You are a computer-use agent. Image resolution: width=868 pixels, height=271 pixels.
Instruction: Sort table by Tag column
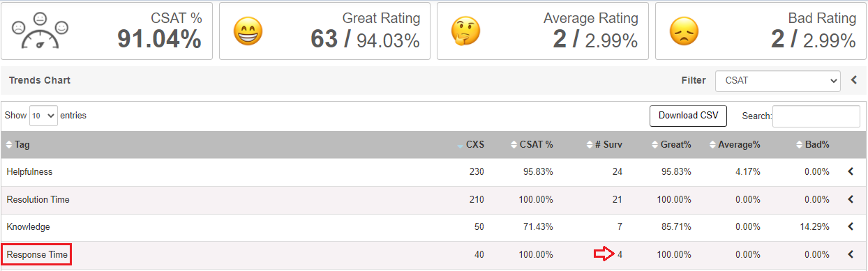(x=18, y=145)
